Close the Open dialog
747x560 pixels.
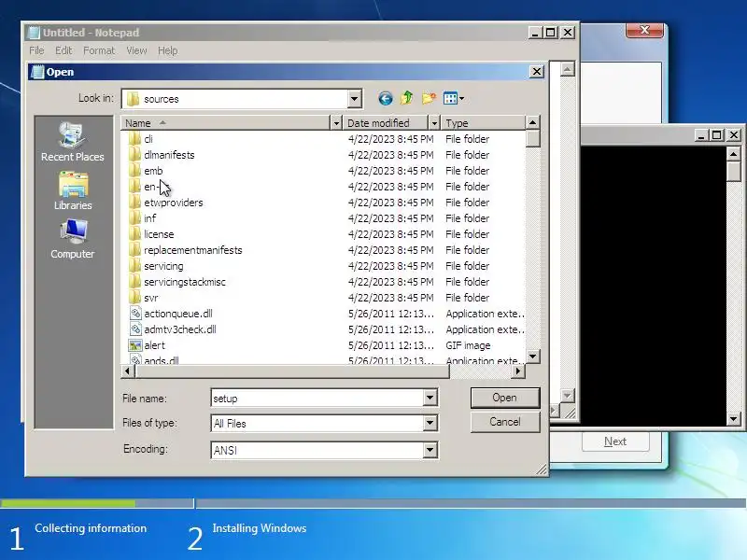[536, 72]
